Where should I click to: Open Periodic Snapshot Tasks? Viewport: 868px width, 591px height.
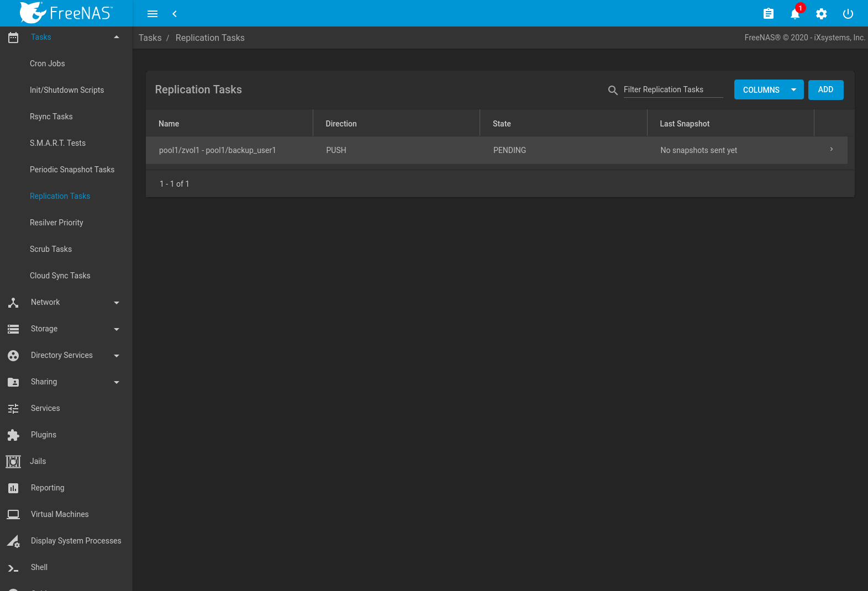click(72, 170)
